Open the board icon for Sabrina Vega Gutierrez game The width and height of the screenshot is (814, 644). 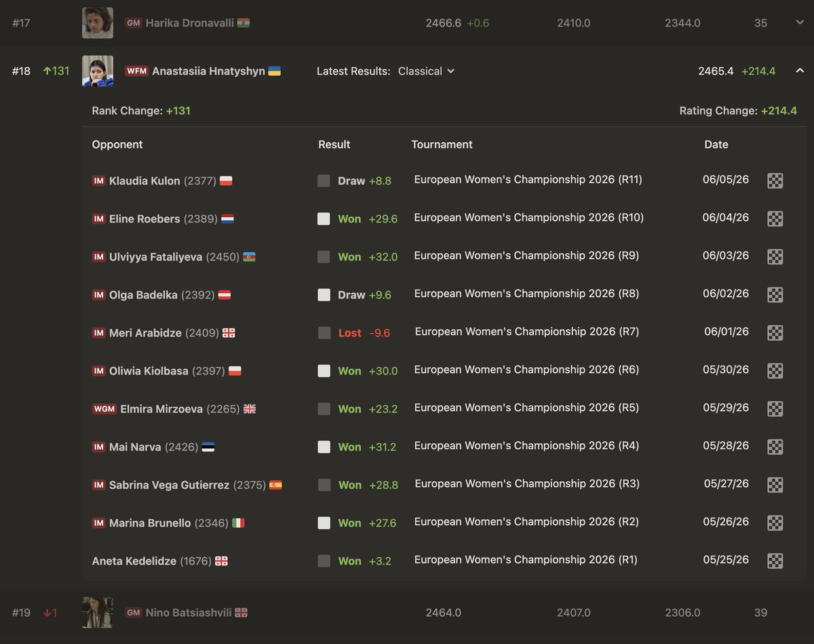pos(775,485)
